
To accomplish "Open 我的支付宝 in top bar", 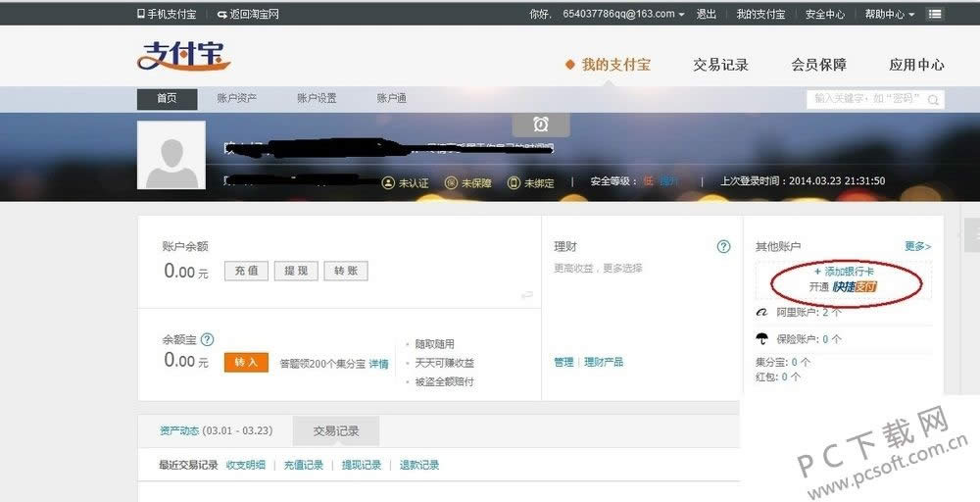I will click(x=760, y=14).
